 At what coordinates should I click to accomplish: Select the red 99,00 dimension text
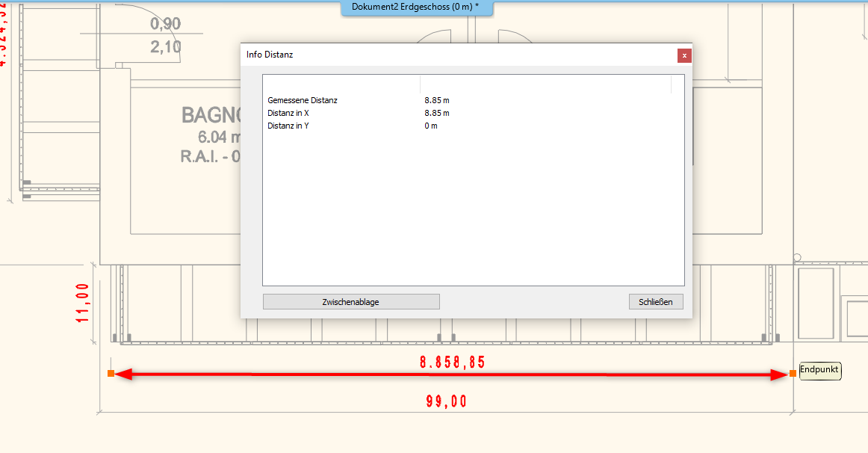tap(447, 401)
